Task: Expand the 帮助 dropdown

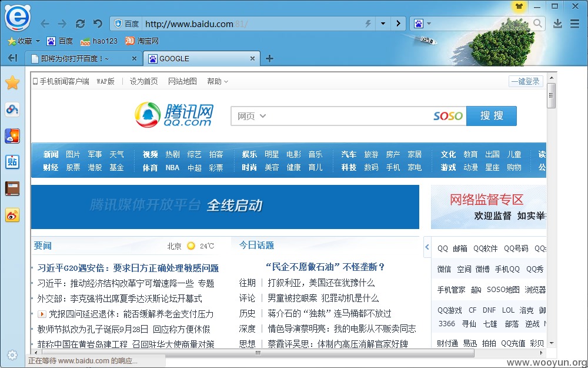Action: [x=218, y=81]
